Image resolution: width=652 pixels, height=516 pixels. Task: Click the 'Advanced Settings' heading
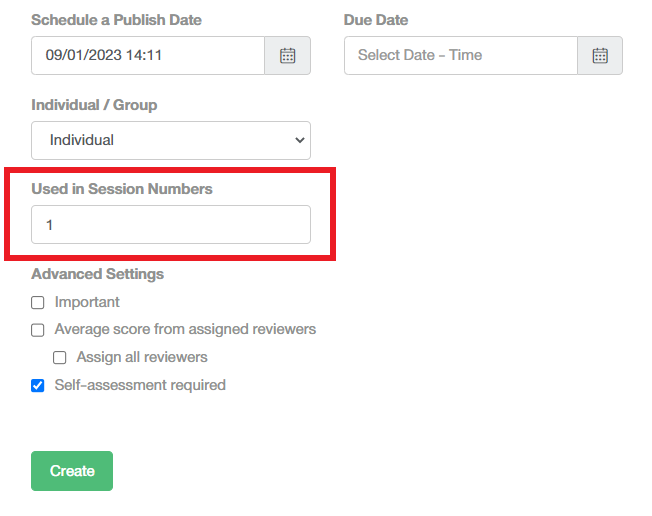(98, 274)
